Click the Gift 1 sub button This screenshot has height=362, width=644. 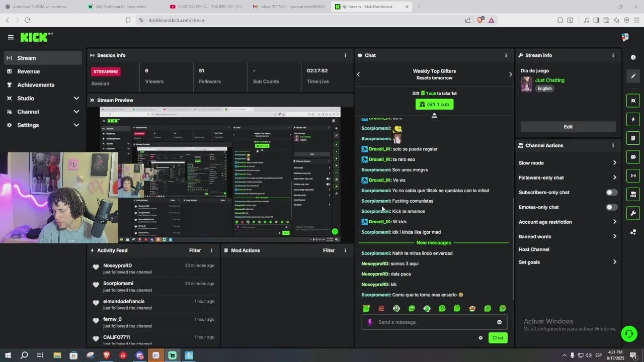[x=434, y=105]
